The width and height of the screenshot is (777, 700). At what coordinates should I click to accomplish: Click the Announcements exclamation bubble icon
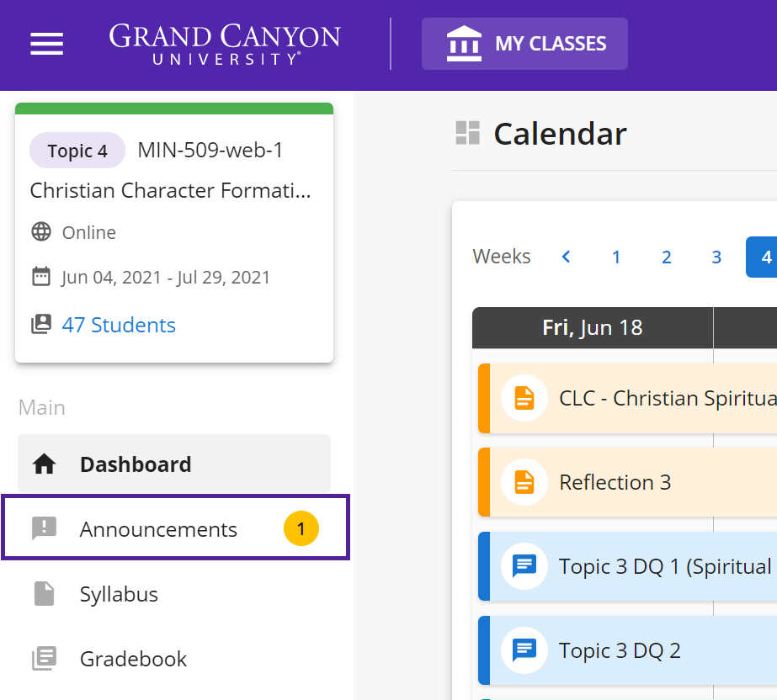[x=44, y=528]
